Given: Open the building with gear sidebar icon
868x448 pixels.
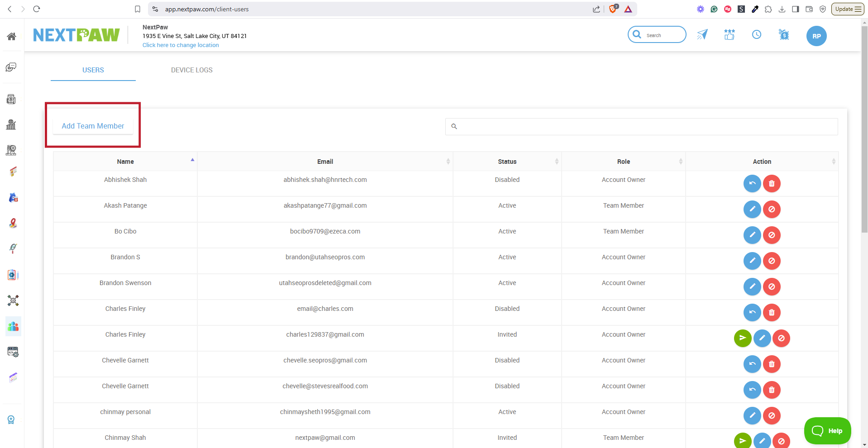Looking at the screenshot, I should [11, 150].
